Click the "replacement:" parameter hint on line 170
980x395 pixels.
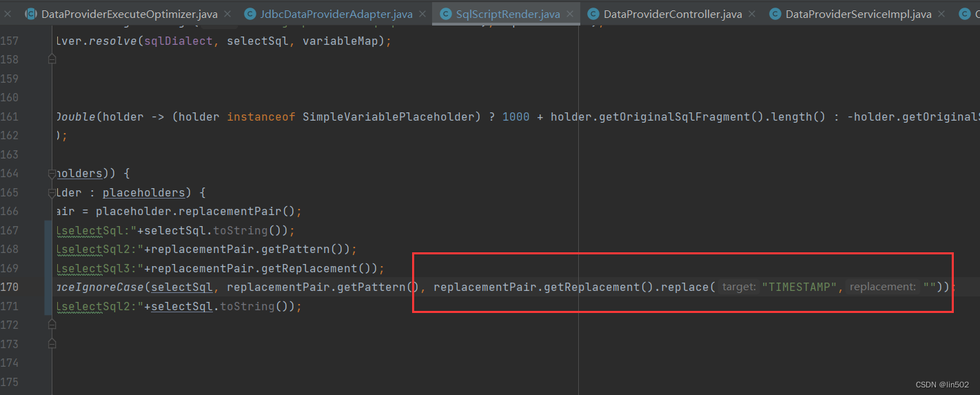[883, 287]
